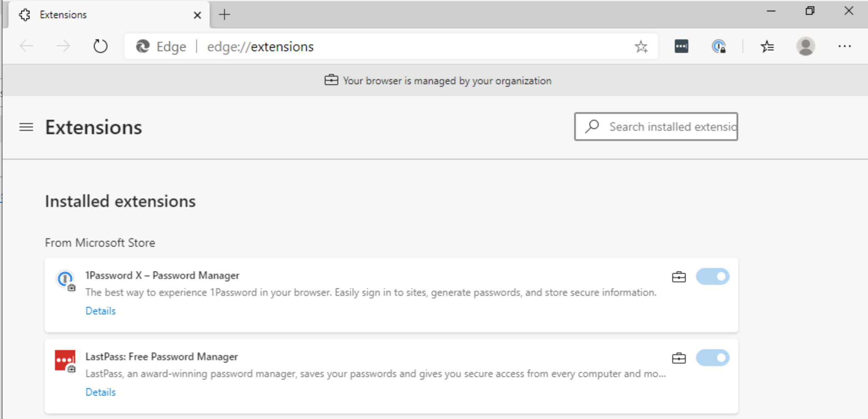Open Details link for LastPass
Image resolution: width=868 pixels, height=419 pixels.
coord(101,392)
